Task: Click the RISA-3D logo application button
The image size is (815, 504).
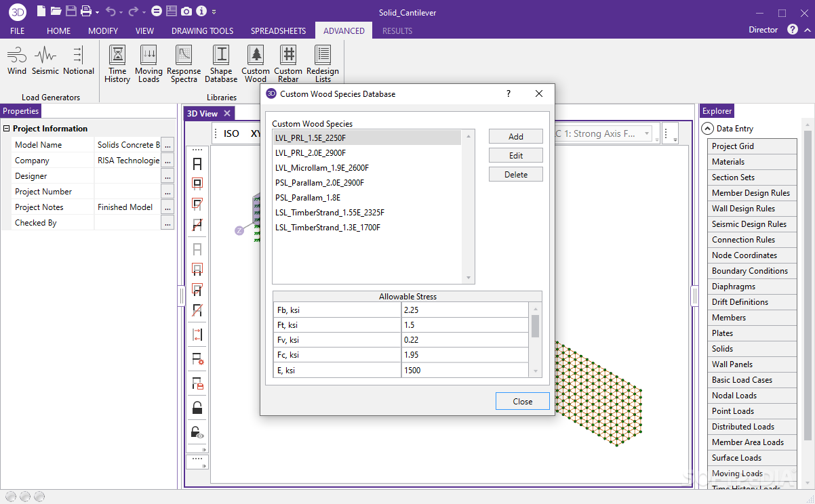Action: 18,12
